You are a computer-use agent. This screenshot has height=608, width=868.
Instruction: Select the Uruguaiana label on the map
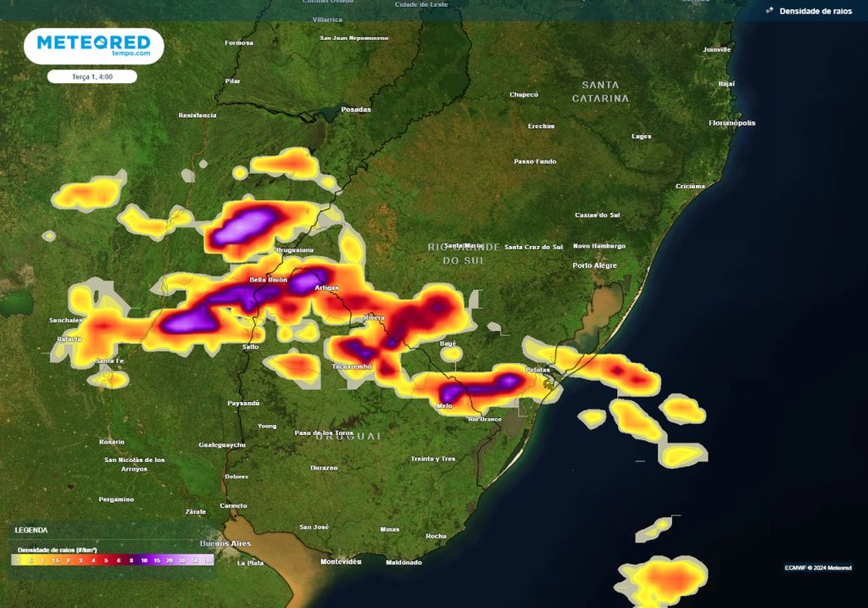[x=295, y=250]
